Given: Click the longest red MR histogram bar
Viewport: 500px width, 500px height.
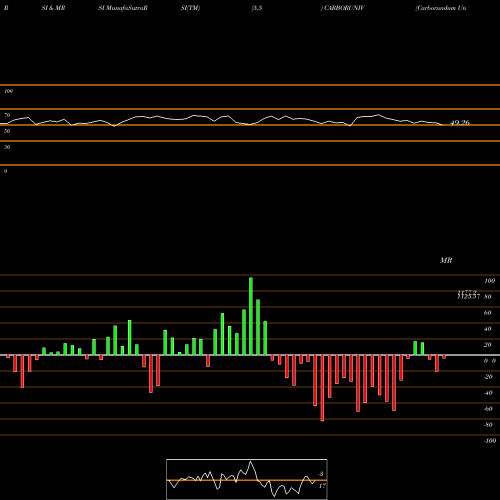Looking at the screenshot, I should tap(322, 388).
